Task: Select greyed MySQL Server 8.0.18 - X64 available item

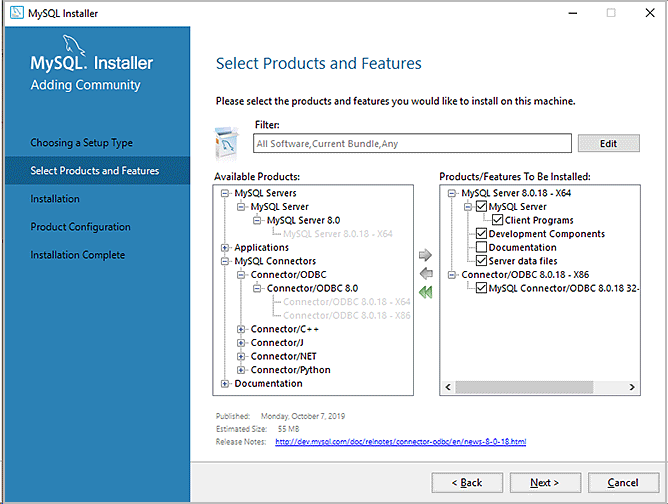Action: click(x=338, y=234)
